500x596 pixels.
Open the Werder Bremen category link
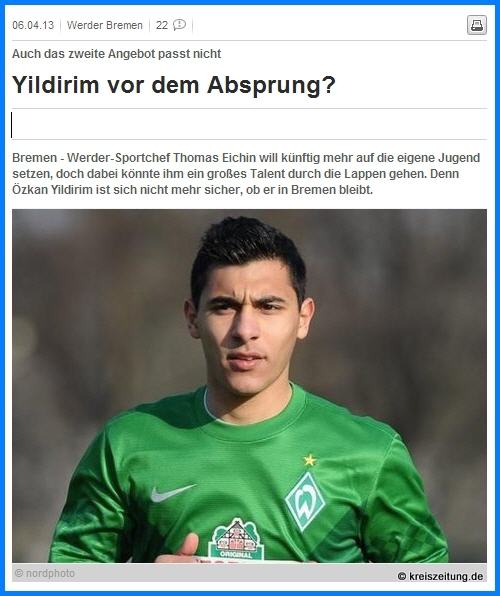[105, 25]
